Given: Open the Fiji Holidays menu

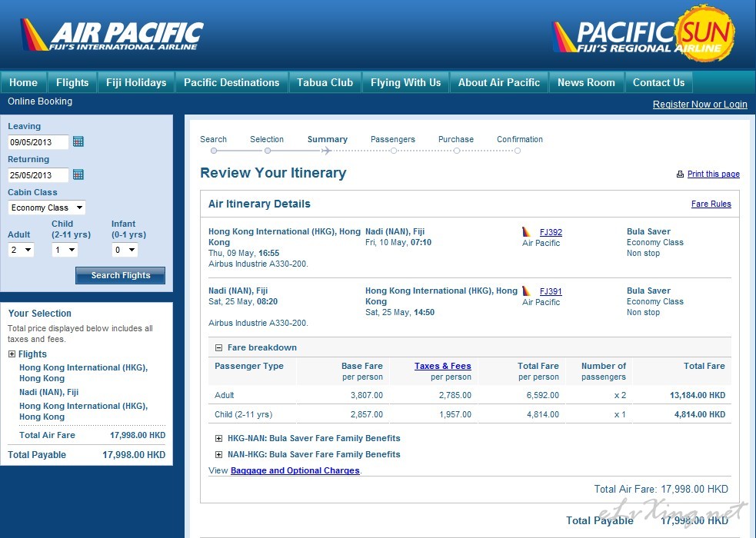Looking at the screenshot, I should pyautogui.click(x=136, y=82).
